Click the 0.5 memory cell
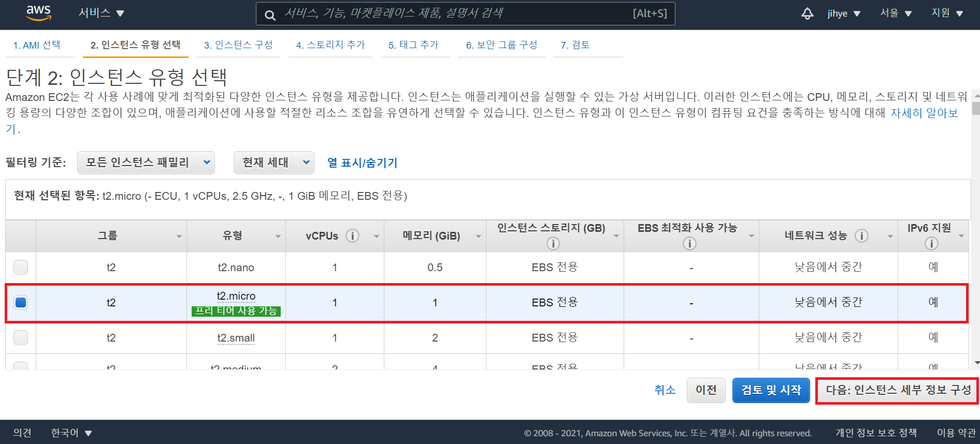 point(435,268)
